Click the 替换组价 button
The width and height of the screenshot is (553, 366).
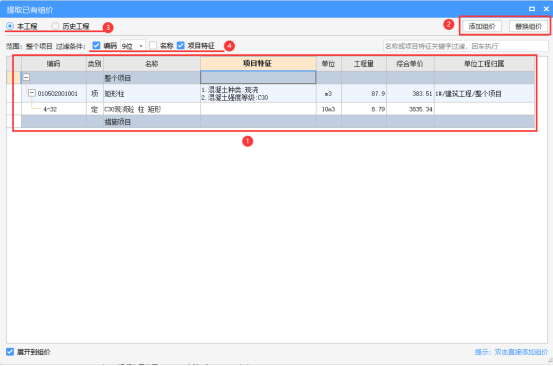coord(528,26)
